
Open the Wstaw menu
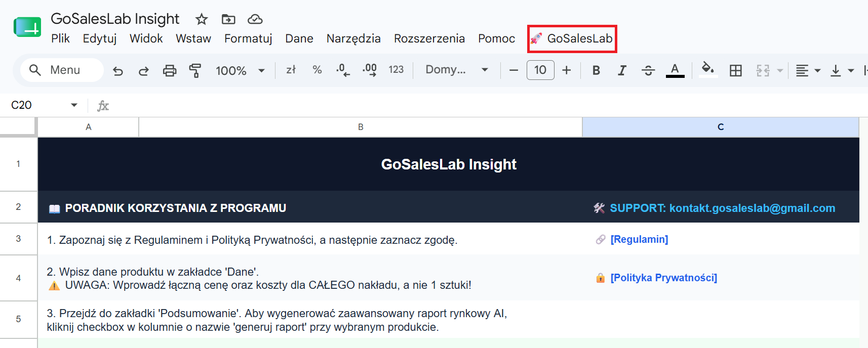pyautogui.click(x=193, y=38)
